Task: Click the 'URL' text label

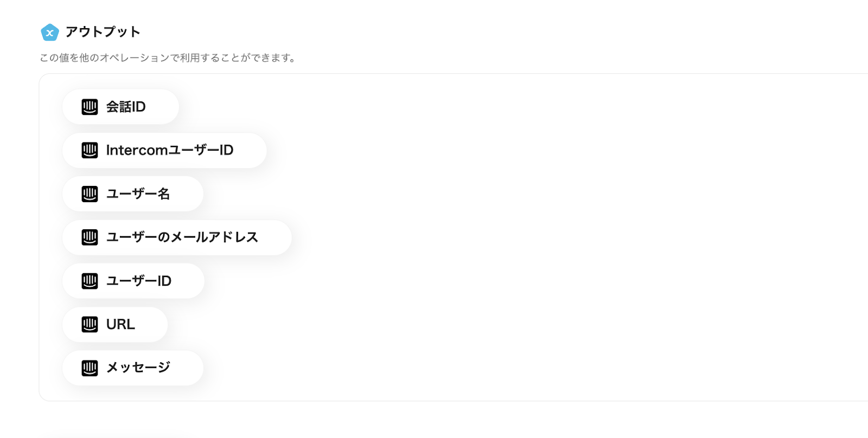Action: pyautogui.click(x=120, y=324)
